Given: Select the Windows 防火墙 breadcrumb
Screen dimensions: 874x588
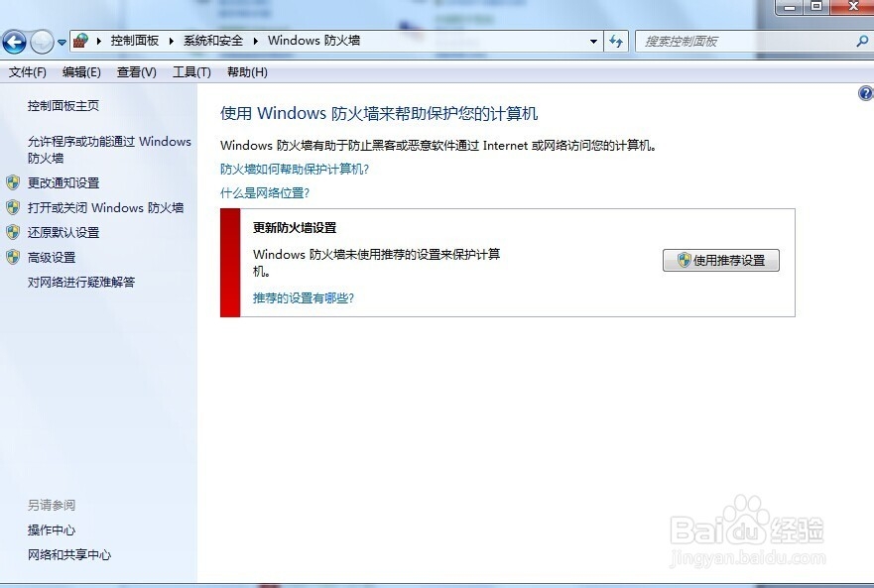Looking at the screenshot, I should coord(313,41).
